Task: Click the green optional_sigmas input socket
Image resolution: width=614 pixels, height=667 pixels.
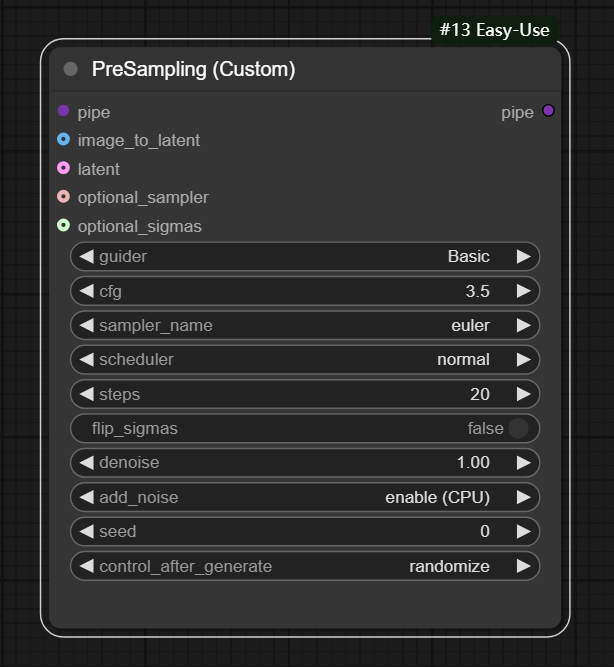Action: point(64,226)
